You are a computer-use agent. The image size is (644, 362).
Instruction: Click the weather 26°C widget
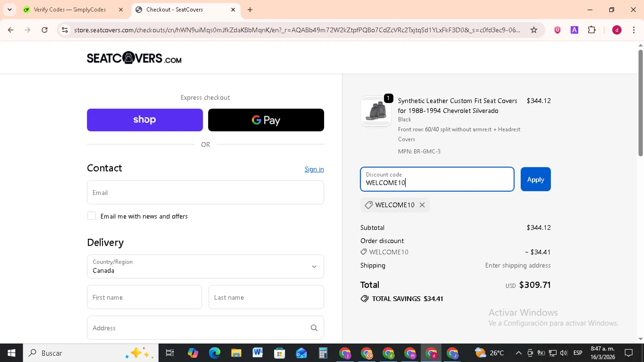pos(489,353)
